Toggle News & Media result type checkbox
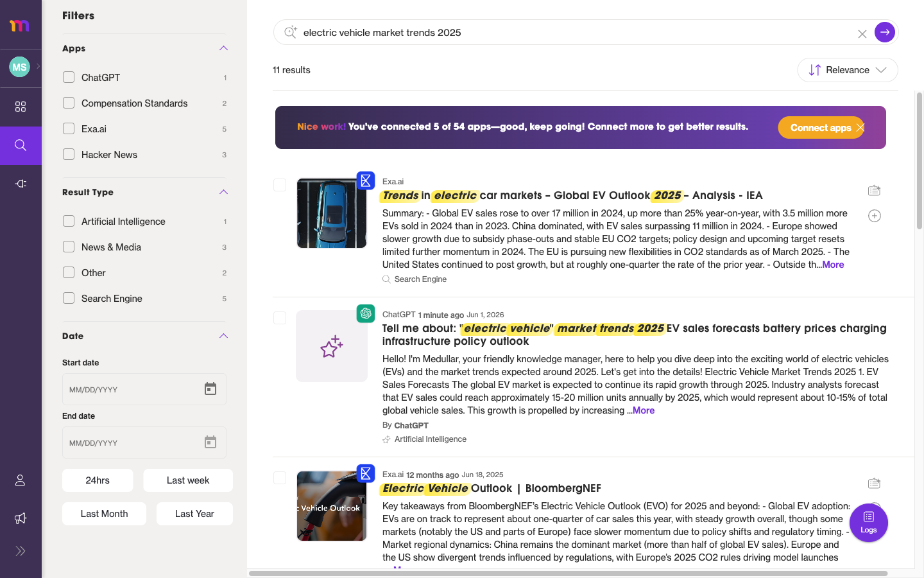The height and width of the screenshot is (578, 924). click(69, 247)
